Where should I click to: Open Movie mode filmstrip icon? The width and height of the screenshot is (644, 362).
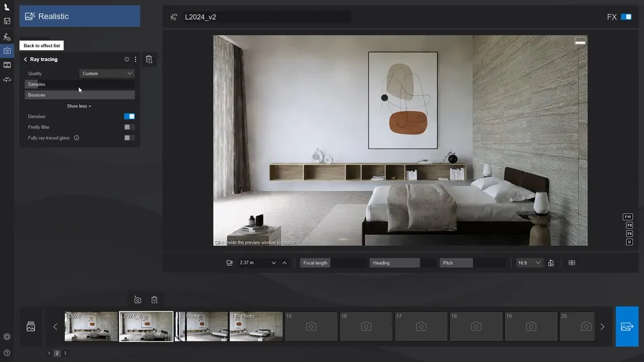point(7,65)
